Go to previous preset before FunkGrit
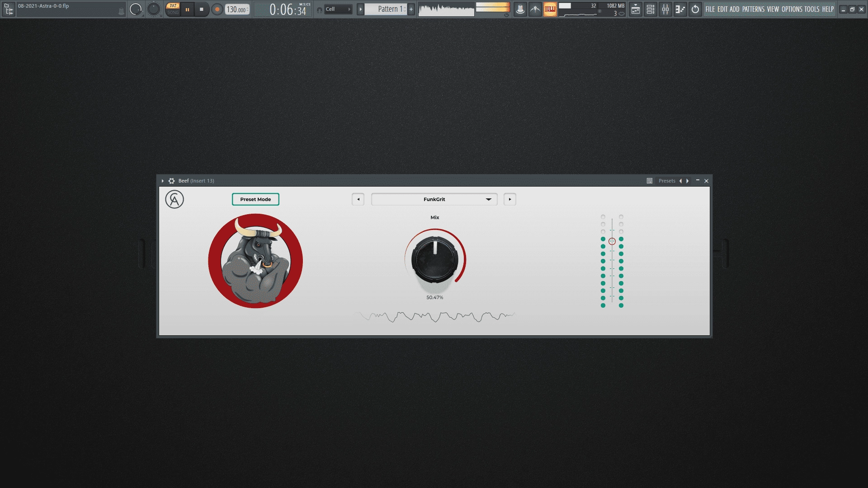Screen dimensions: 868x488 (x=358, y=199)
